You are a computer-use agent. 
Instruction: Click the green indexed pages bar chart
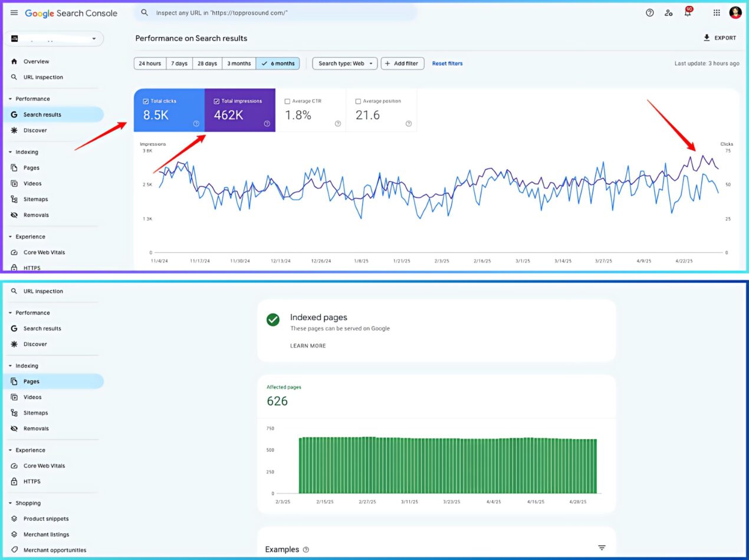click(x=448, y=465)
